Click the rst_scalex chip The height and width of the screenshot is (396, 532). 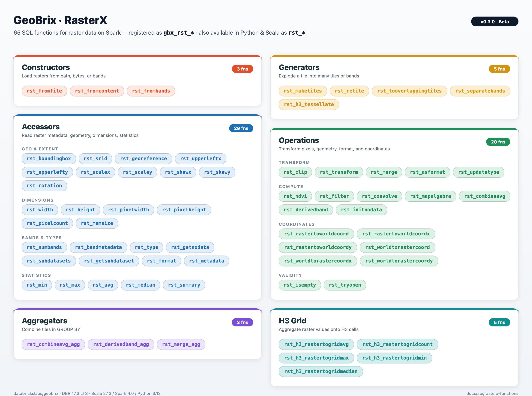pos(96,172)
